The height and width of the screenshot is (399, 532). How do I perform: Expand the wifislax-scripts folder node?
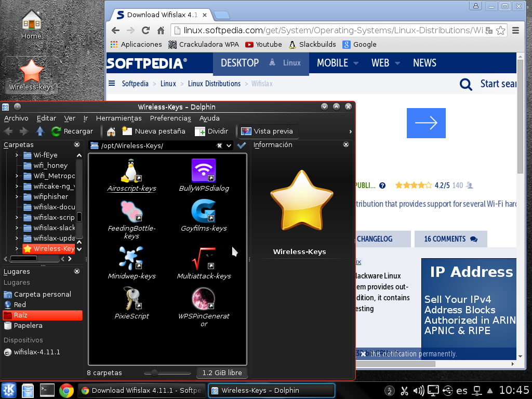(x=17, y=218)
